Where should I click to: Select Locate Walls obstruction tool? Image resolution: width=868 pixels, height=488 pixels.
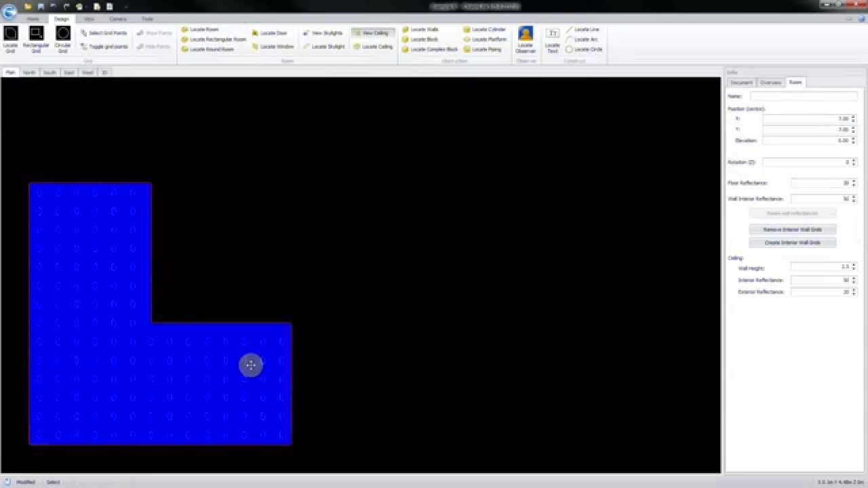tap(420, 30)
